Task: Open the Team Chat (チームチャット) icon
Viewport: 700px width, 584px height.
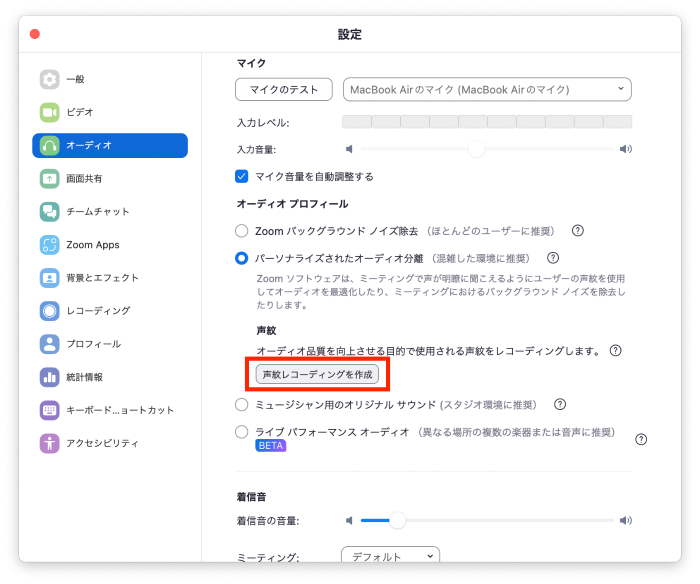Action: point(50,211)
